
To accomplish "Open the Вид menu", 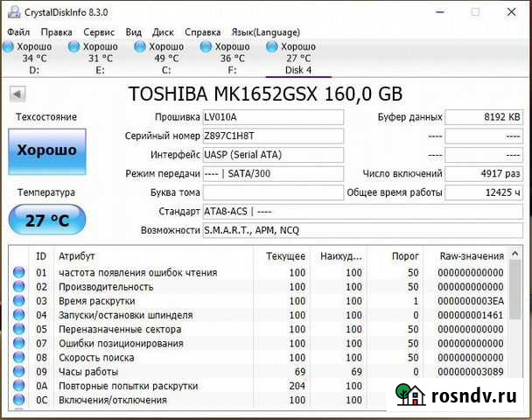I will [x=133, y=32].
